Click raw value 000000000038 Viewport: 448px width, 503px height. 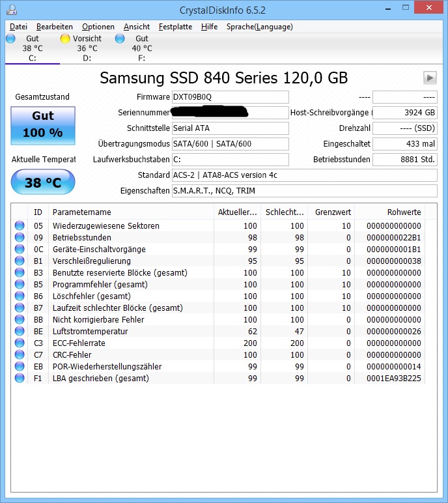[393, 261]
